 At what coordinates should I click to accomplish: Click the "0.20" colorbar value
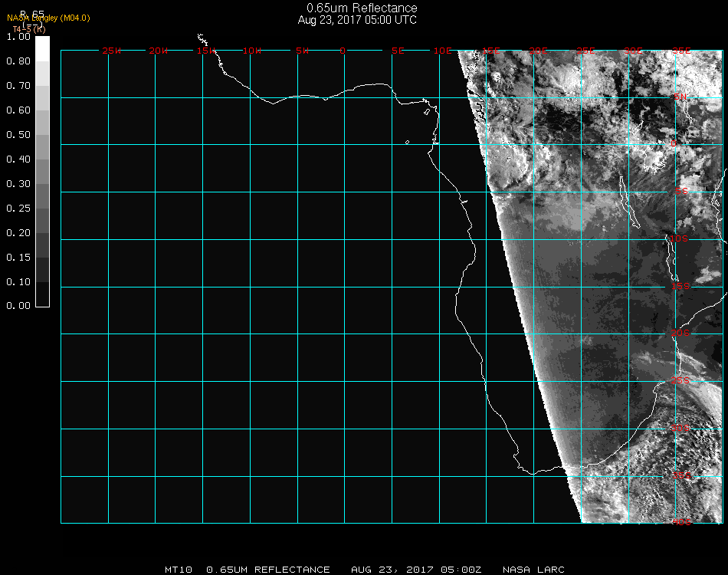click(x=18, y=233)
